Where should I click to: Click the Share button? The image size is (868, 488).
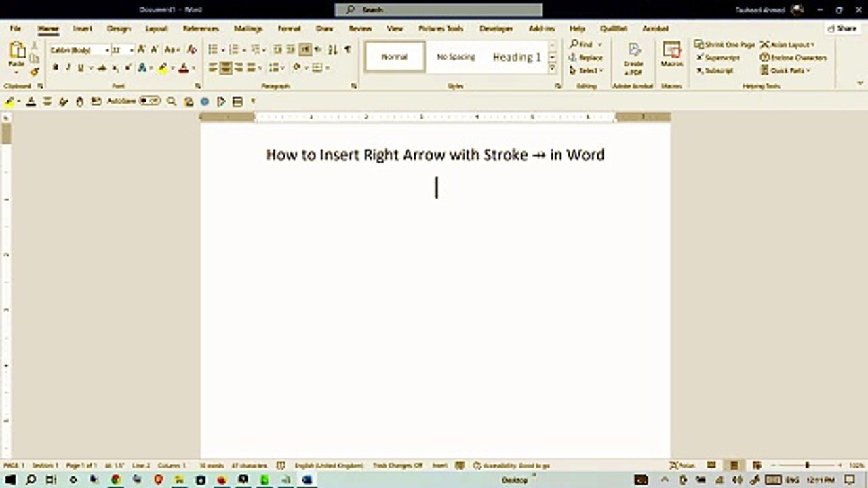[842, 28]
